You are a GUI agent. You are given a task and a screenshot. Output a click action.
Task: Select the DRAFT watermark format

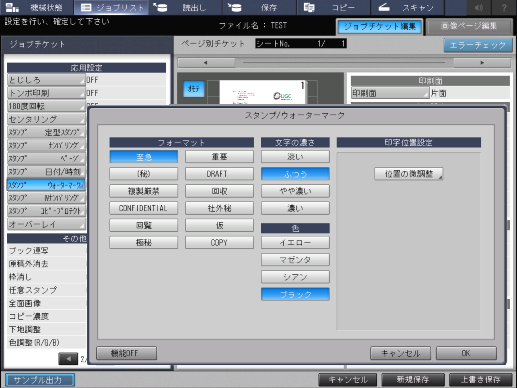(x=219, y=174)
